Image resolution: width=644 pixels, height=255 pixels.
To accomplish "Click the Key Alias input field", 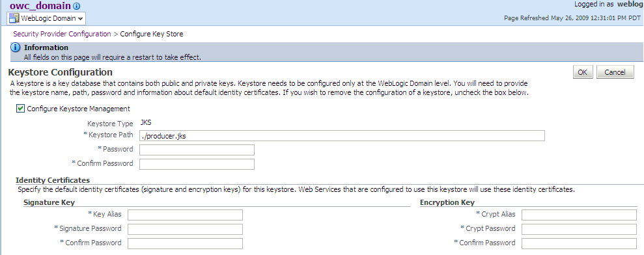I will point(185,215).
